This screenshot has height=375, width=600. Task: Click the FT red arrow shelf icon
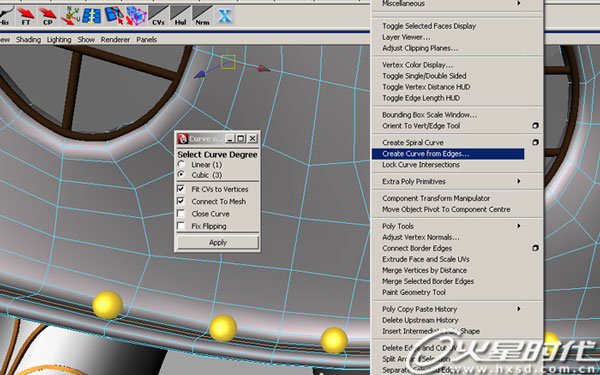click(x=26, y=16)
